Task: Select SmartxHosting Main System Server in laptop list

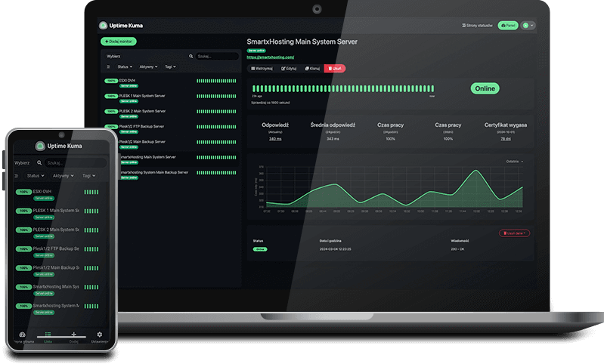Action: (178, 159)
